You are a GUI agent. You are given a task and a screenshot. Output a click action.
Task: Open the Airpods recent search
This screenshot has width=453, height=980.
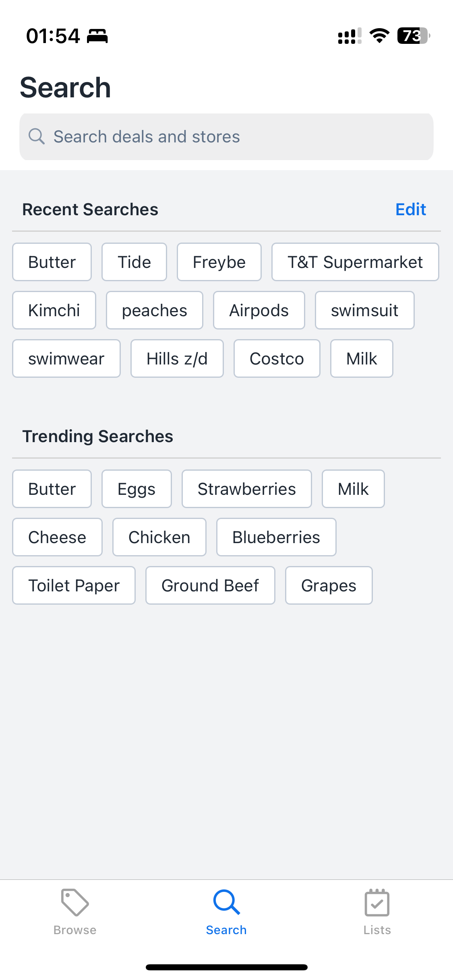coord(259,310)
